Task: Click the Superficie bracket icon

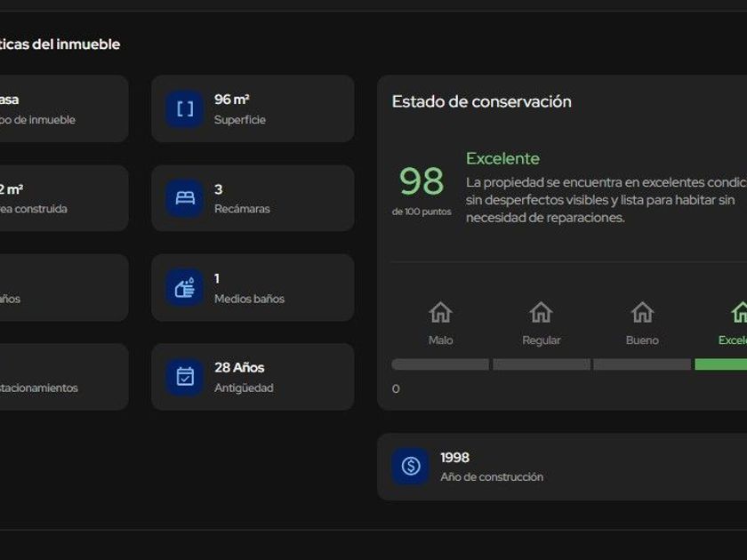Action: (x=185, y=109)
